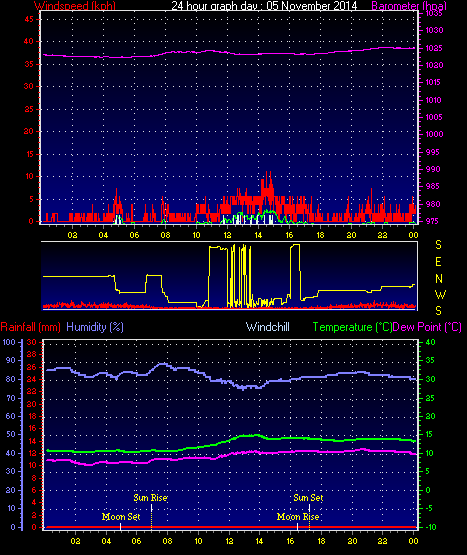Image resolution: width=467 pixels, height=555 pixels.
Task: Click the -10 value on temperature axis
Action: tap(431, 527)
